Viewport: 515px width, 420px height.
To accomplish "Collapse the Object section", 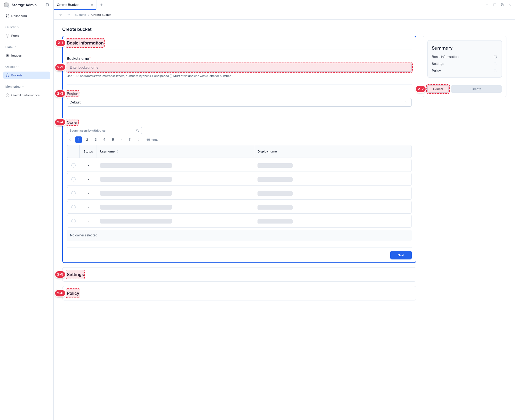I will [12, 67].
